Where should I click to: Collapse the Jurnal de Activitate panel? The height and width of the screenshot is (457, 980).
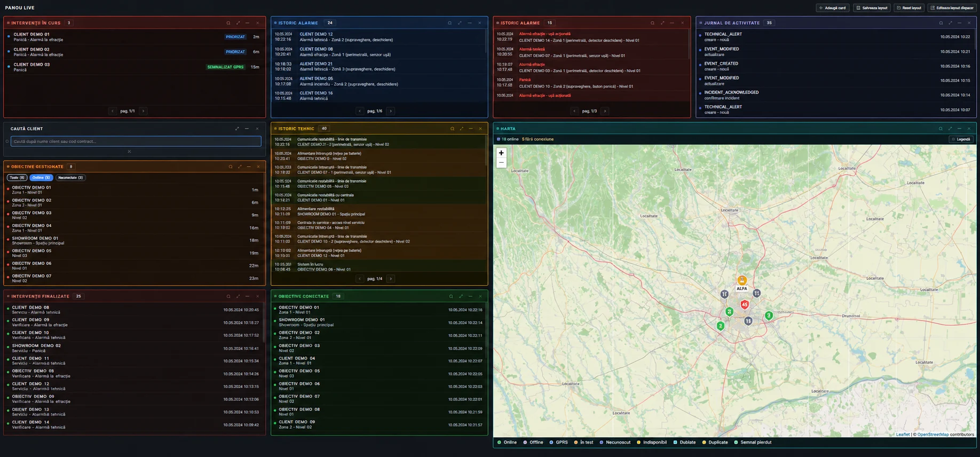pos(960,23)
